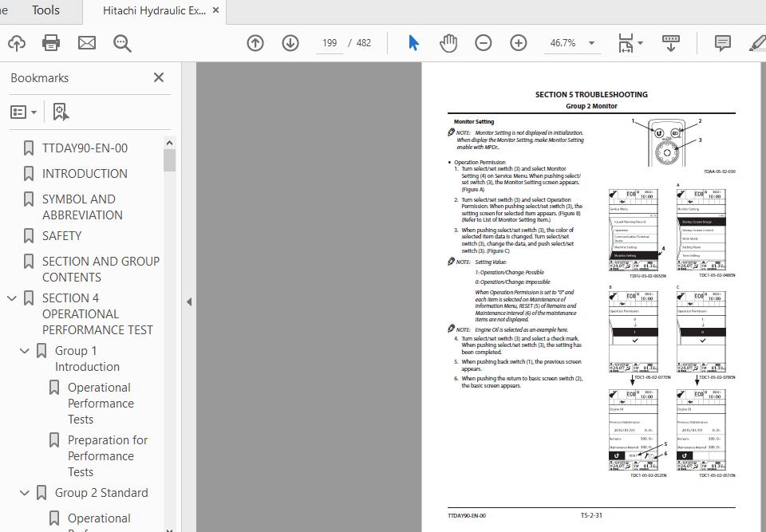Open SECTION AND GROUP CONTENTS bookmark

coord(101,269)
